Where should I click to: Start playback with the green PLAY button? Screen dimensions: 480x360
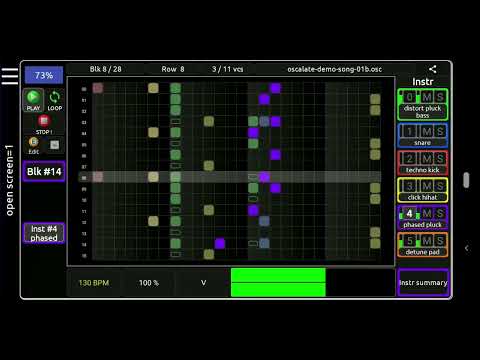[x=33, y=100]
